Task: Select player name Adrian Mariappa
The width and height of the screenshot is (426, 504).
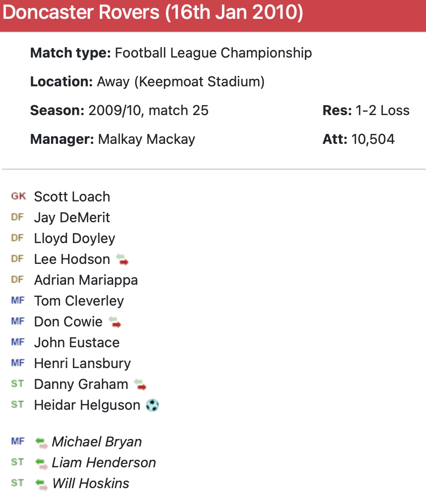Action: (x=86, y=280)
